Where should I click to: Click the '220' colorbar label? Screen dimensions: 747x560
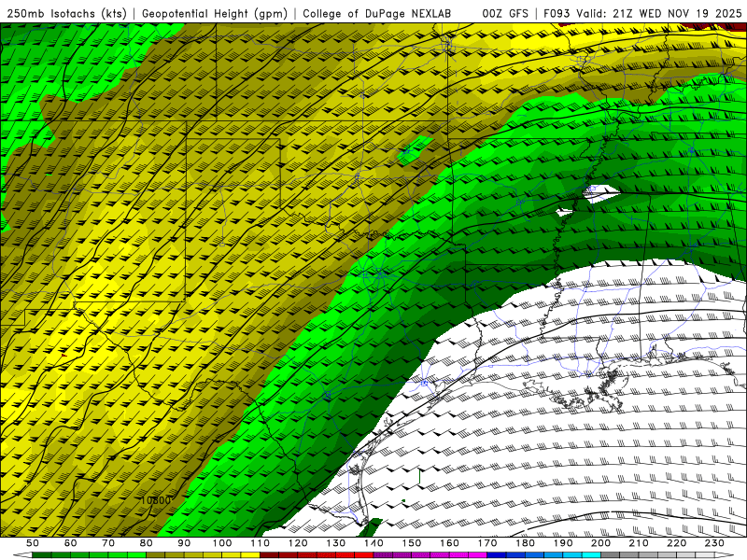pyautogui.click(x=676, y=543)
